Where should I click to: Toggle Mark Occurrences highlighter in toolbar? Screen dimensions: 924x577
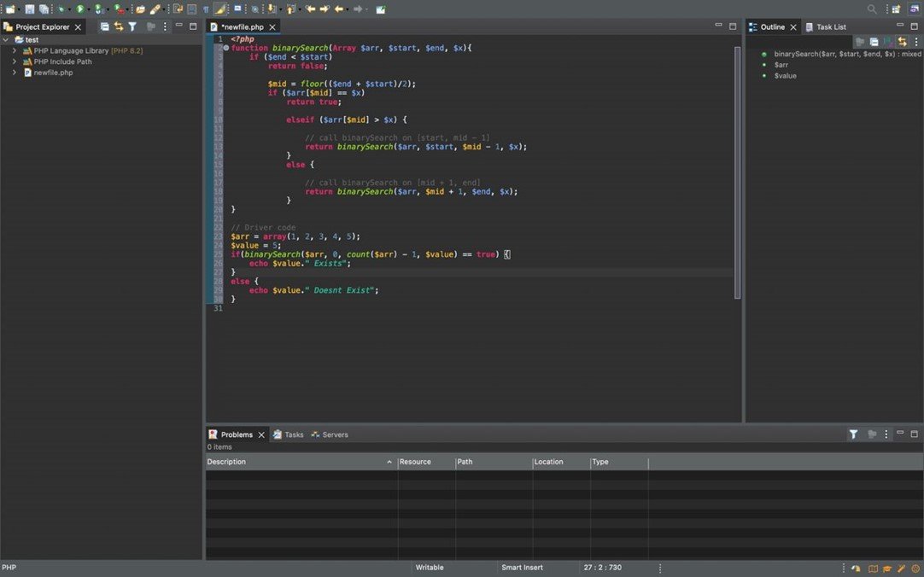click(x=219, y=9)
